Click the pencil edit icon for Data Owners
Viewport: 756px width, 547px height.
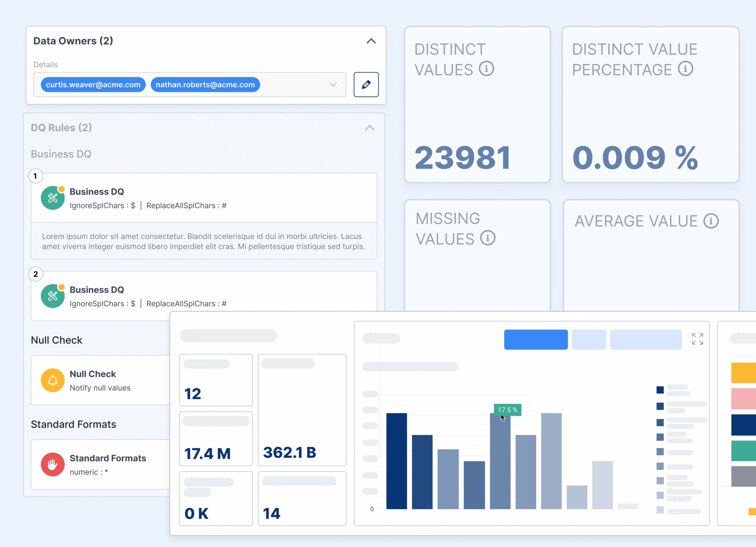366,85
